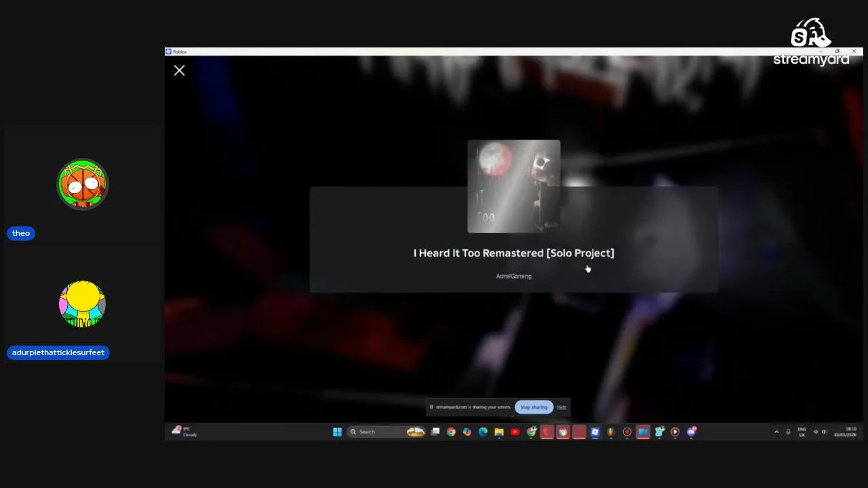Viewport: 868px width, 488px height.
Task: Click the game title 'I Heard It Too Remastered [Solo Project]'
Action: point(514,253)
